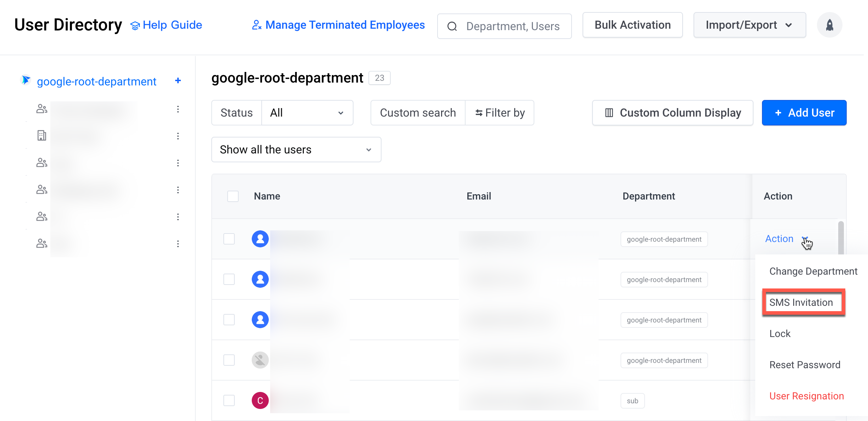Screen dimensions: 868x421
Task: Click the second row google-root-department tag
Action: [664, 280]
